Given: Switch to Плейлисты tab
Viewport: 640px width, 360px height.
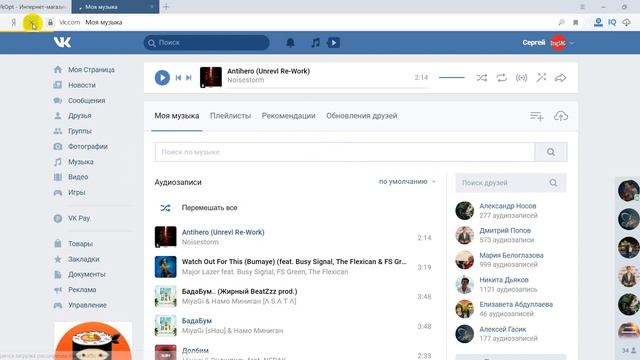Looking at the screenshot, I should coord(230,116).
